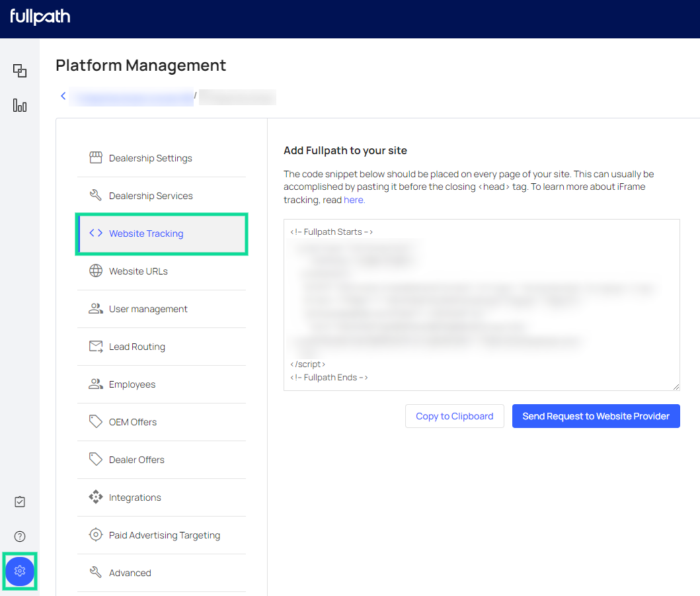Open the overlapping squares sidebar icon
Viewport: 700px width, 596px height.
[20, 71]
